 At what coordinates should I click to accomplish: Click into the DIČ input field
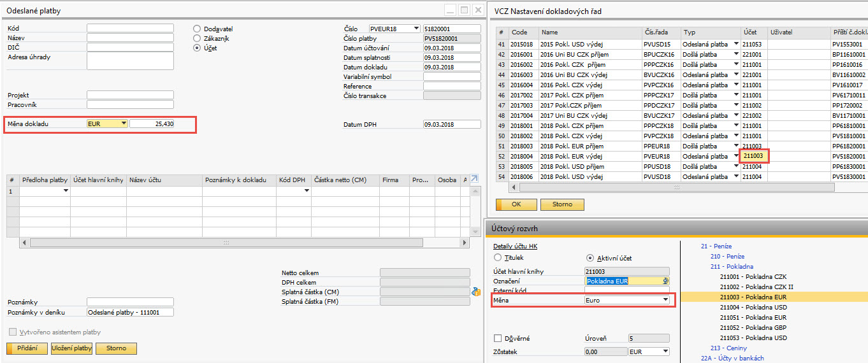130,47
